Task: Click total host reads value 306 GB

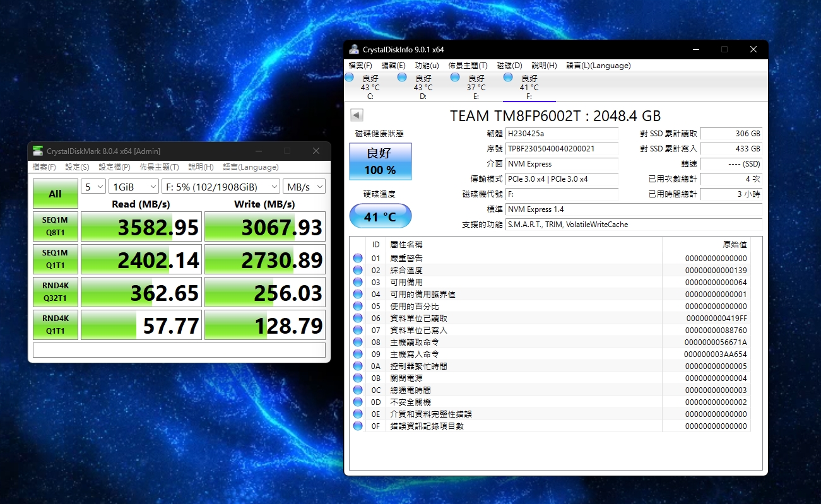Action: (731, 134)
